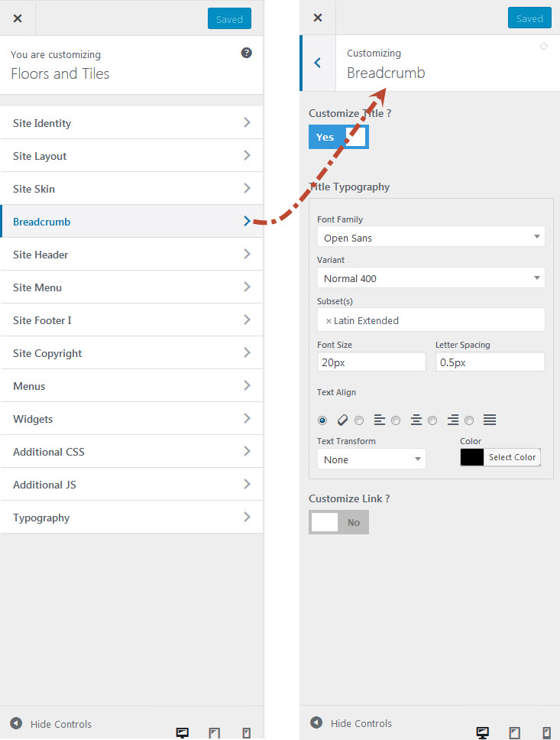
Task: Open the Font Family dropdown
Action: 431,238
